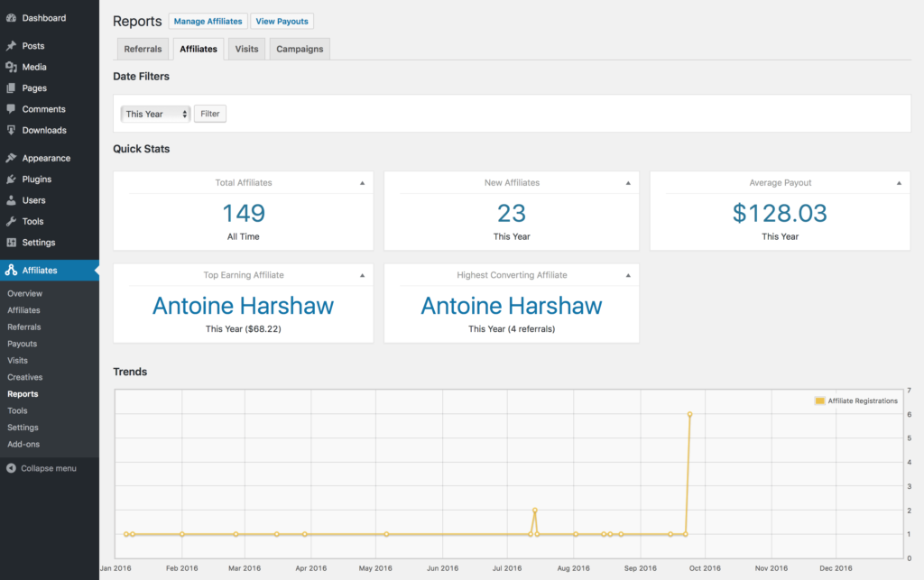Click the View Payouts button
Image resolution: width=924 pixels, height=580 pixels.
tap(282, 22)
